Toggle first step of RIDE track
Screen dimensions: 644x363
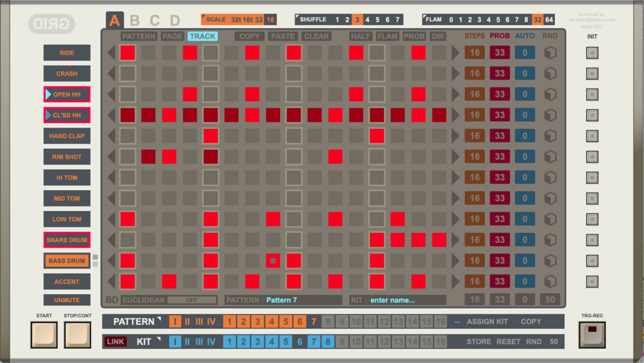[128, 53]
